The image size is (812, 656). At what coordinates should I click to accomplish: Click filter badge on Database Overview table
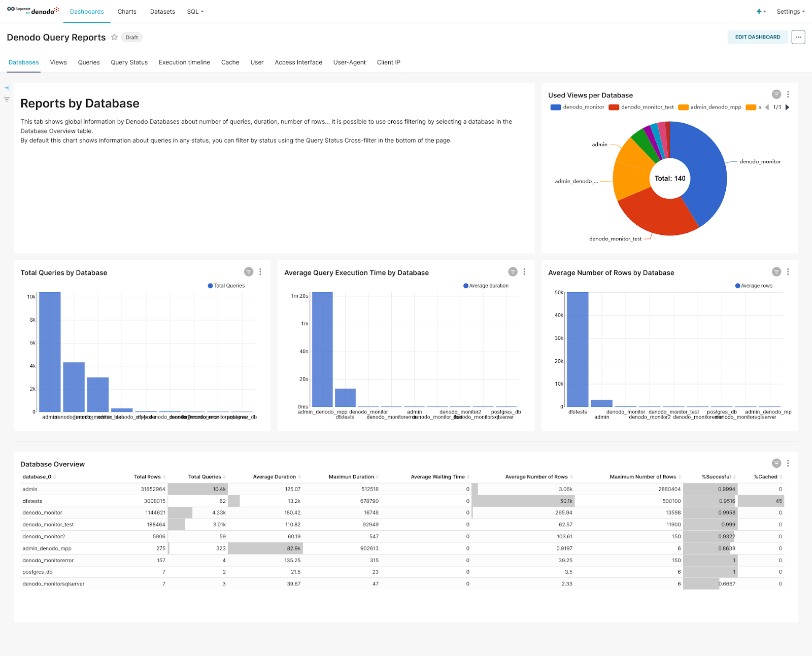pyautogui.click(x=776, y=463)
